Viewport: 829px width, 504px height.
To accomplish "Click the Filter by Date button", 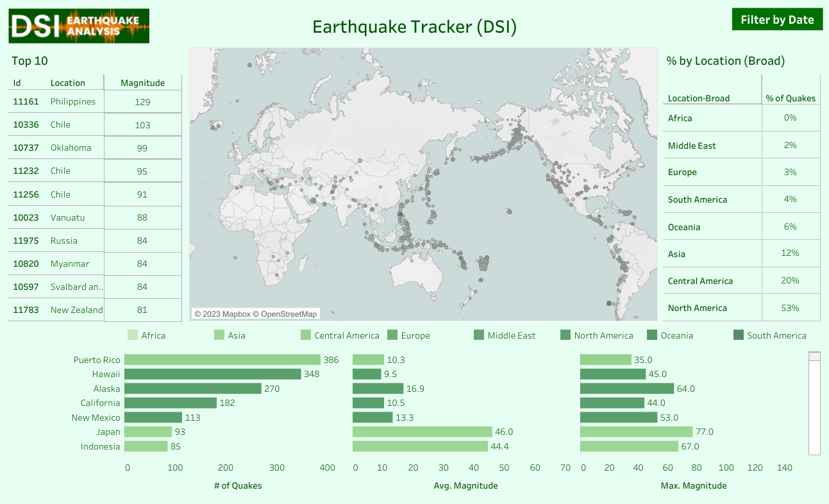I will pos(776,20).
